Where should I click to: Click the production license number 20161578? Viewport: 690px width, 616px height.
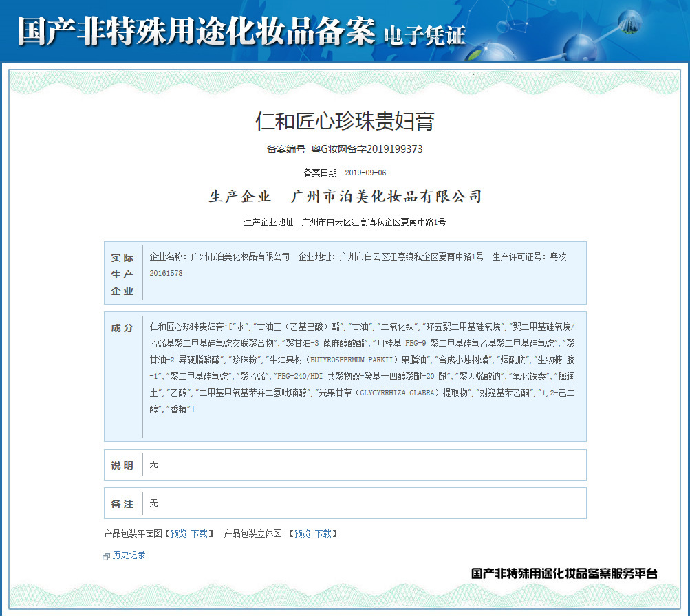166,273
